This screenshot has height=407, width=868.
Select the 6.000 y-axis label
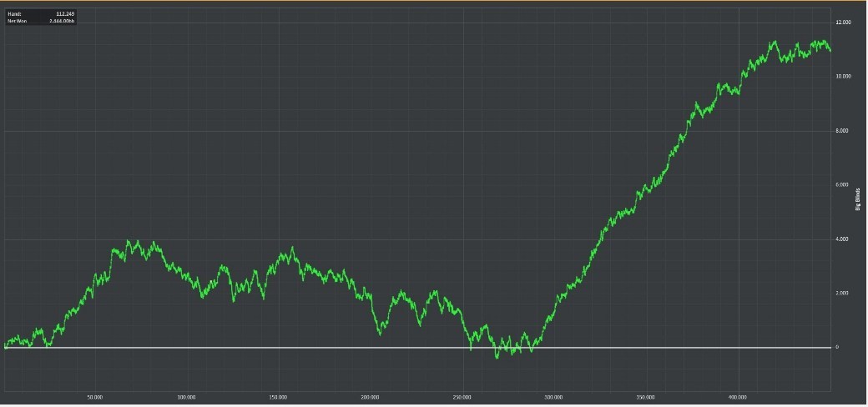point(841,184)
